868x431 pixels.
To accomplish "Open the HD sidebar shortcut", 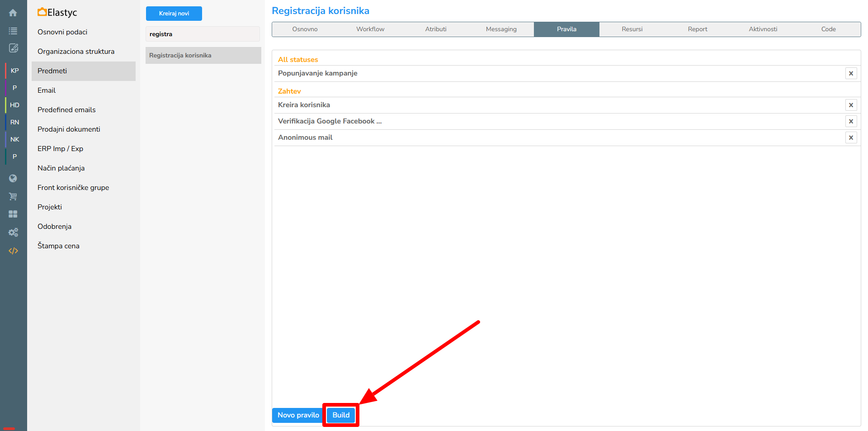I will [14, 105].
